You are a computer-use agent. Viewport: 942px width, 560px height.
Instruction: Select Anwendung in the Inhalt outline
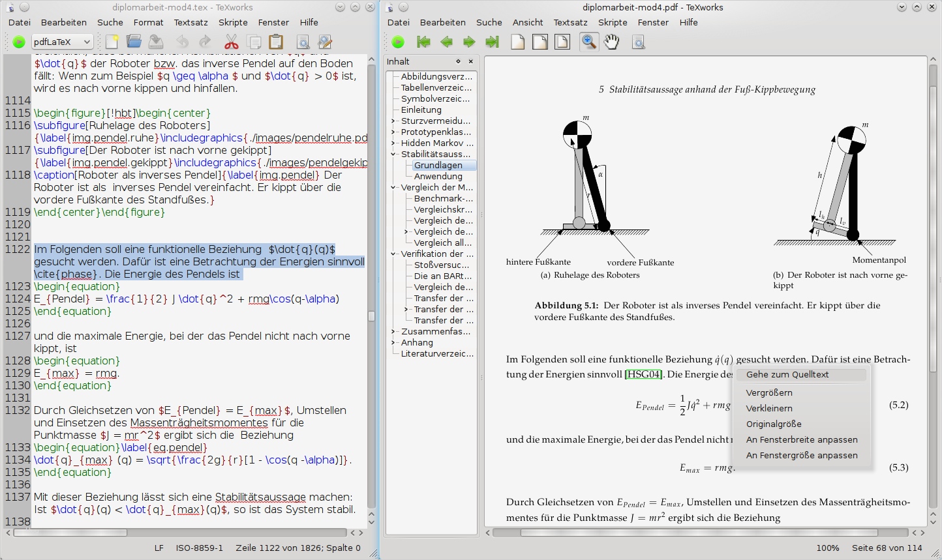point(438,177)
